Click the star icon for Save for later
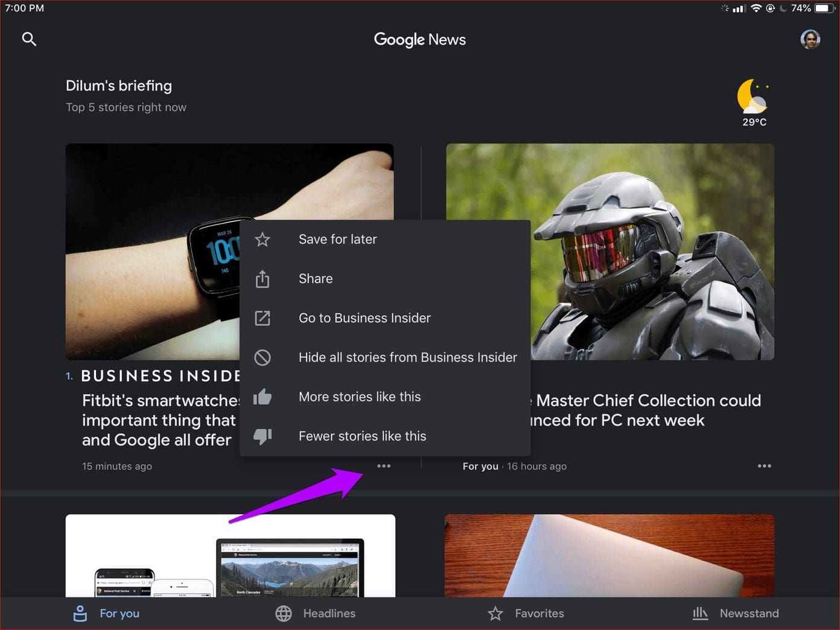The height and width of the screenshot is (630, 840). pyautogui.click(x=262, y=240)
